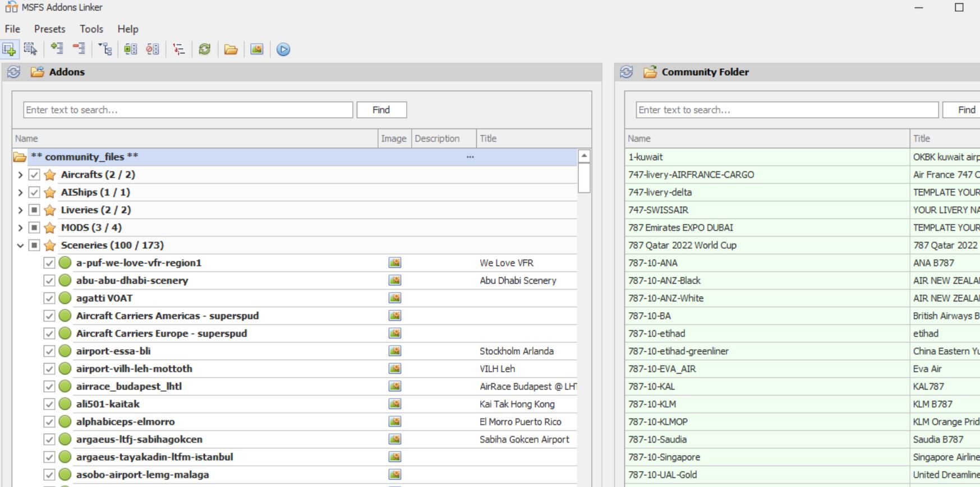Click the folder icon beside the Addons heading
Image resolution: width=980 pixels, height=487 pixels.
pyautogui.click(x=37, y=72)
